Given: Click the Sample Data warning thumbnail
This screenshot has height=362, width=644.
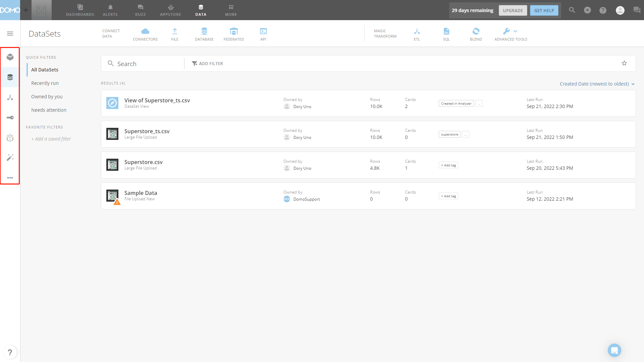Looking at the screenshot, I should (x=113, y=197).
